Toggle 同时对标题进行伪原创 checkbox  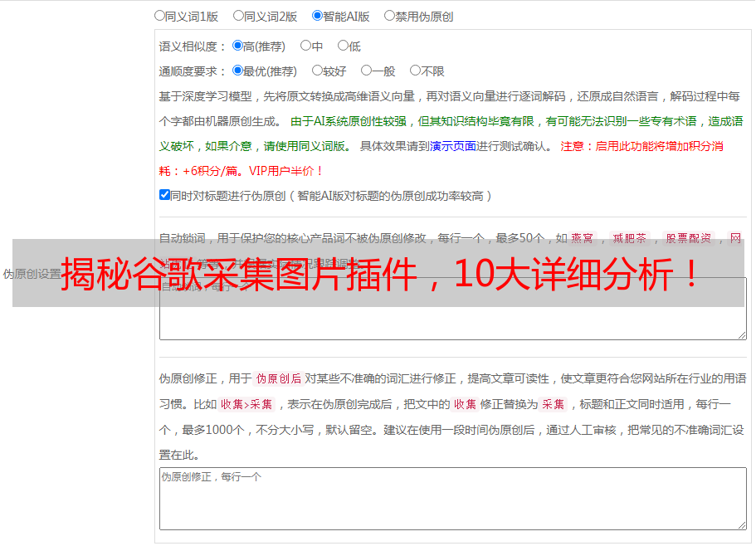coord(164,195)
